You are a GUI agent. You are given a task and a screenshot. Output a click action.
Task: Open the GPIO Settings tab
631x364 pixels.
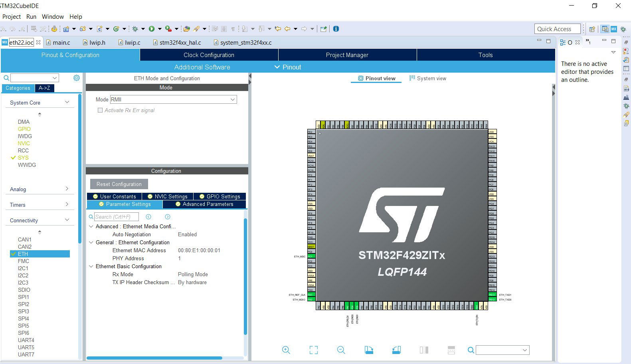pos(220,196)
